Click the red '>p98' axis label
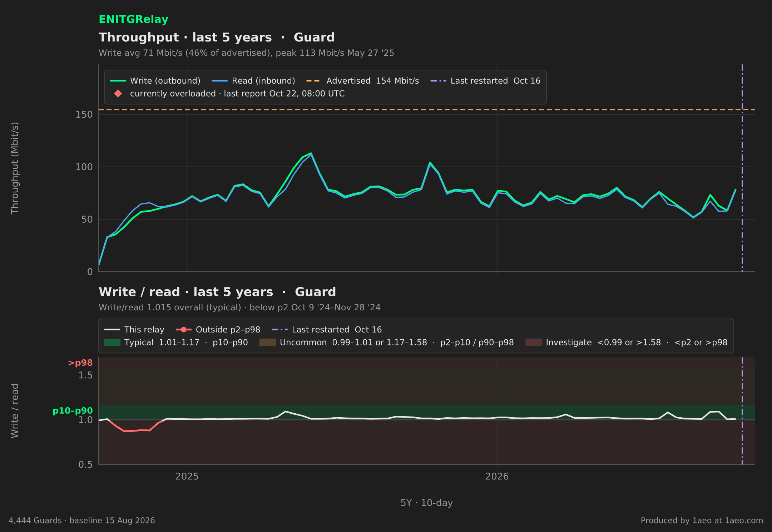Screen dimensions: 772x532 coord(80,363)
